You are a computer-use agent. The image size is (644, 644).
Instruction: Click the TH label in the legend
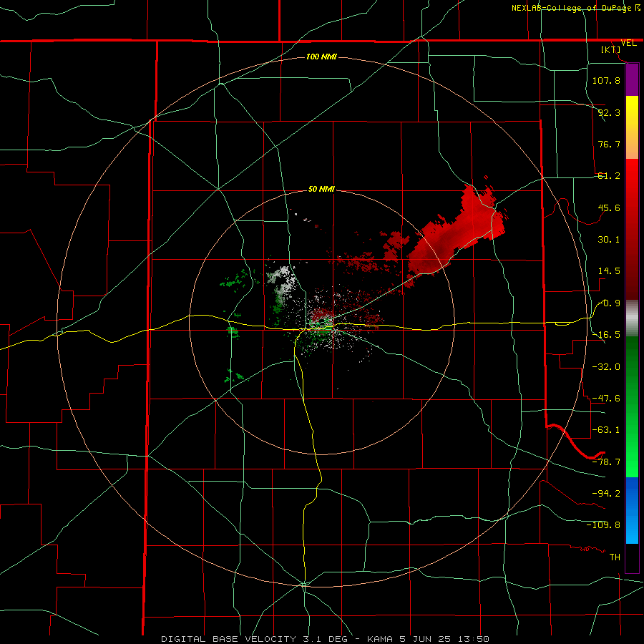615,557
